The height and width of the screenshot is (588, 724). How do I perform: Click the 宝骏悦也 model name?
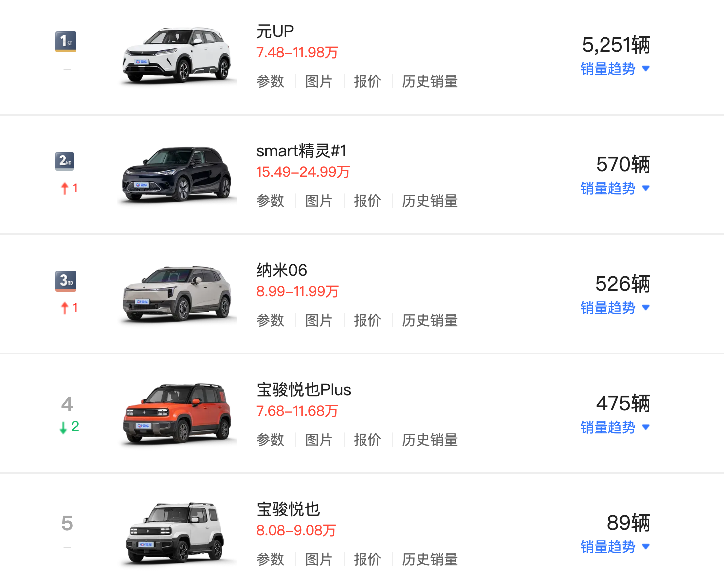288,509
